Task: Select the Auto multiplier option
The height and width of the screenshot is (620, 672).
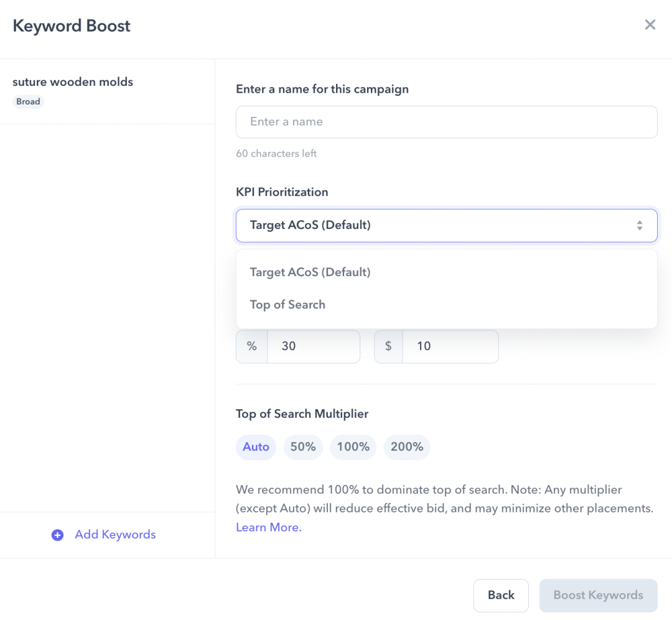Action: click(x=256, y=447)
